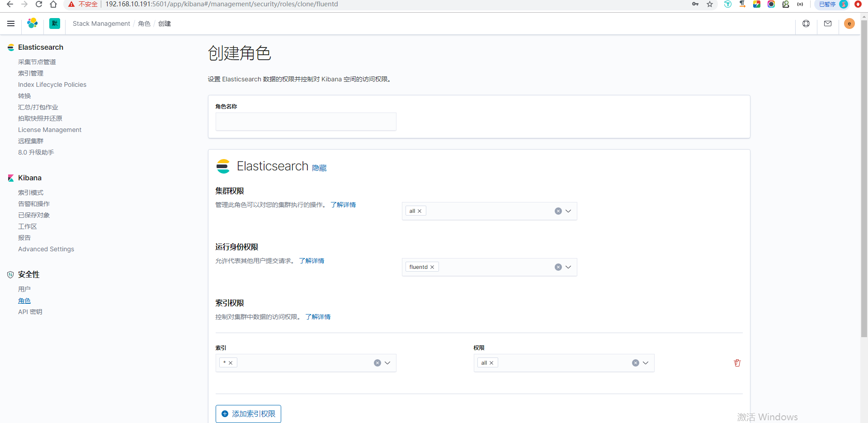Image resolution: width=868 pixels, height=423 pixels.
Task: Click the 添加索引权限 button
Action: point(248,414)
